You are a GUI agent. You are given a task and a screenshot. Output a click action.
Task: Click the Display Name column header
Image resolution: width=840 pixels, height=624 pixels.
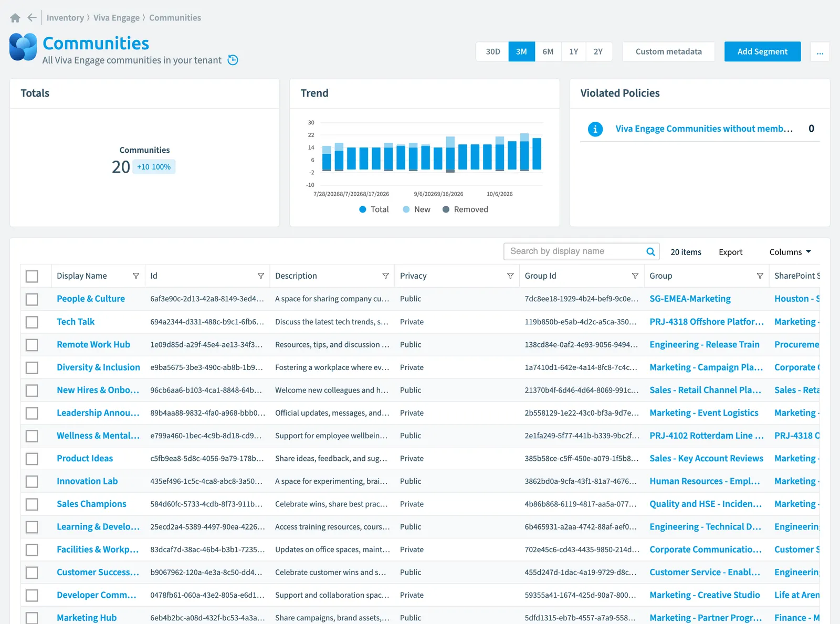pos(82,276)
